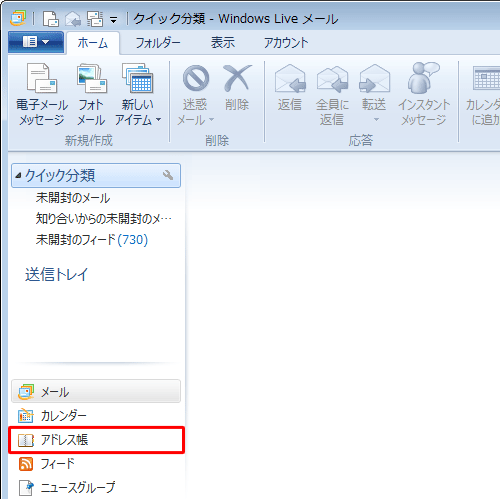Open the カレンダー pane
This screenshot has width=500, height=499.
pos(96,416)
